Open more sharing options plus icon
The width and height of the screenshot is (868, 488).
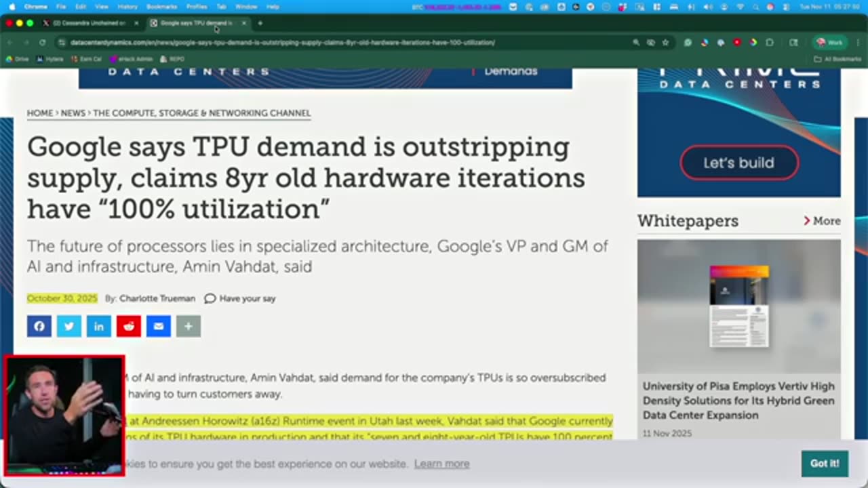[189, 326]
